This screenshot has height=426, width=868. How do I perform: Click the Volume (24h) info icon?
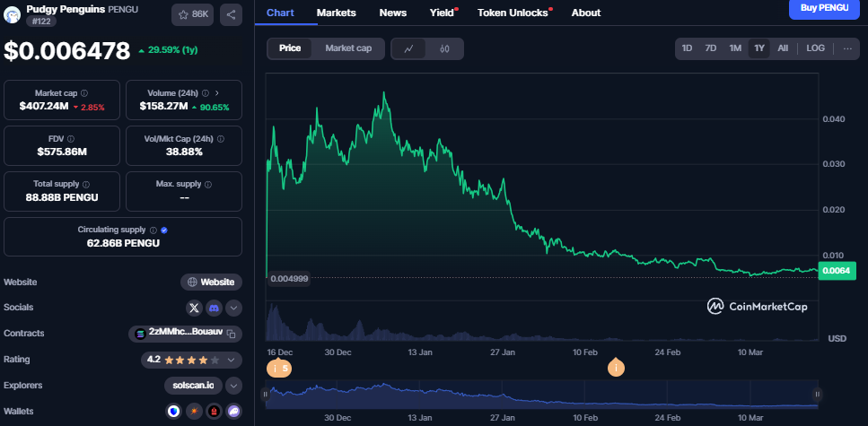pos(206,93)
